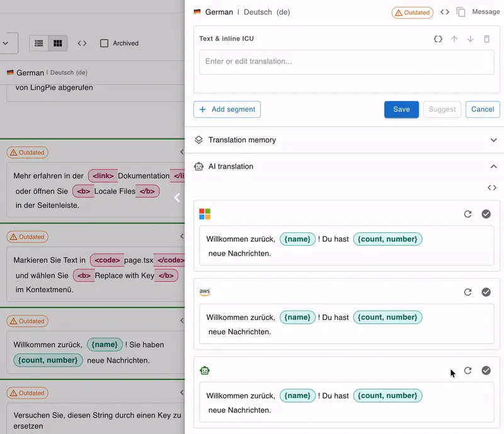This screenshot has height=434, width=504.
Task: Click Outdated badge above Mehr erfahren card
Action: 27,152
